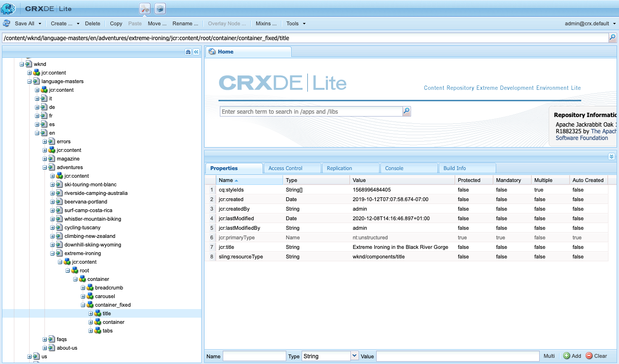Click the component icon of breadcrumb node

pyautogui.click(x=90, y=288)
